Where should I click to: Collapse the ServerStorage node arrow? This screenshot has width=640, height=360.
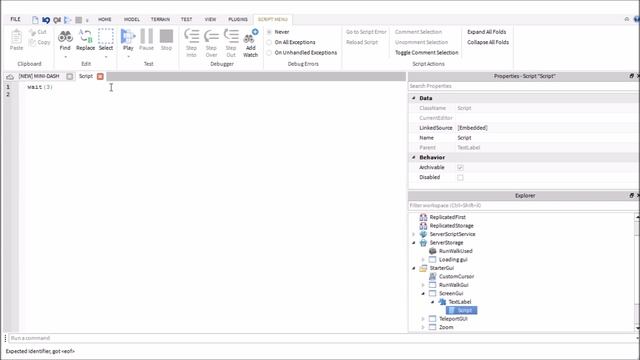click(x=413, y=243)
